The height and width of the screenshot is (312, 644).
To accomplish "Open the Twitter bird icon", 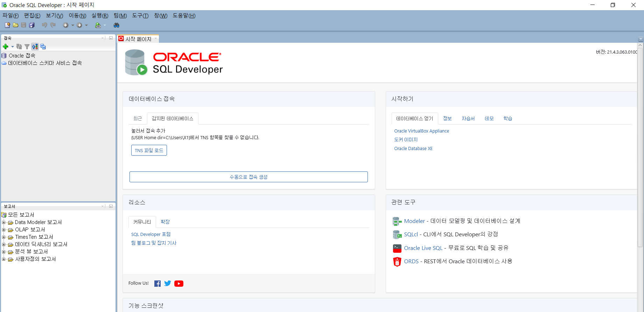I will click(168, 283).
